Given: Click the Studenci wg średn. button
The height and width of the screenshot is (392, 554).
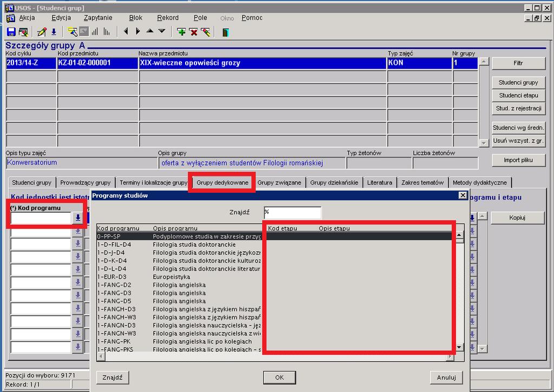Looking at the screenshot, I should coord(518,127).
